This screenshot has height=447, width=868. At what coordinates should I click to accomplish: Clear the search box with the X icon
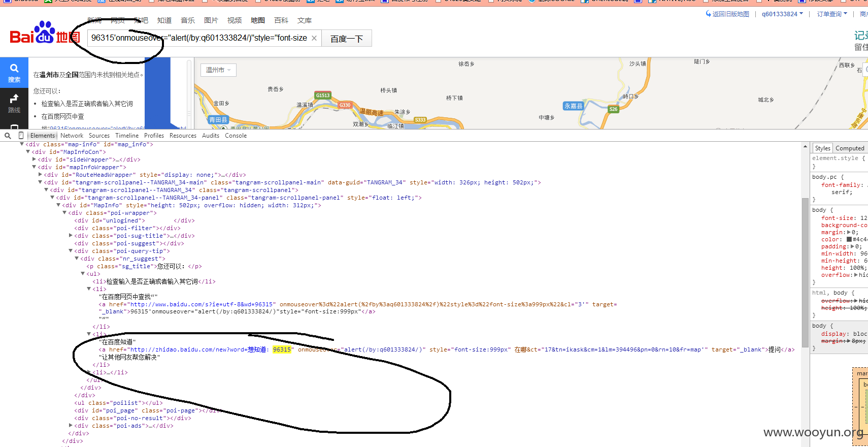click(x=314, y=38)
